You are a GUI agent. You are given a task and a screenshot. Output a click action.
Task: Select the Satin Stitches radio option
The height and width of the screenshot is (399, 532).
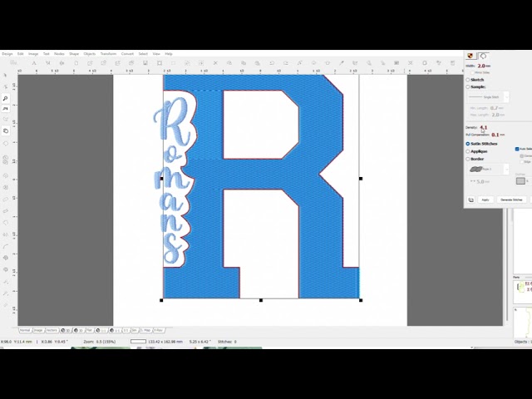(468, 144)
